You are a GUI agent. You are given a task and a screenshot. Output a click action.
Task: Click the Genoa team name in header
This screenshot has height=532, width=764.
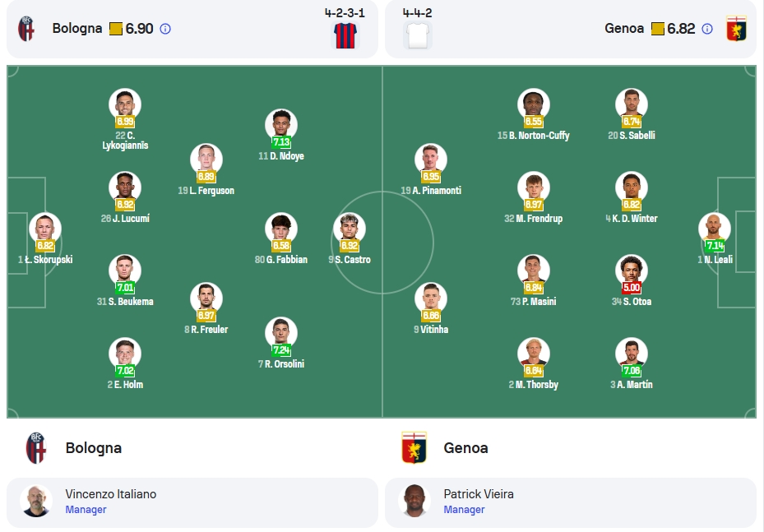tap(624, 28)
